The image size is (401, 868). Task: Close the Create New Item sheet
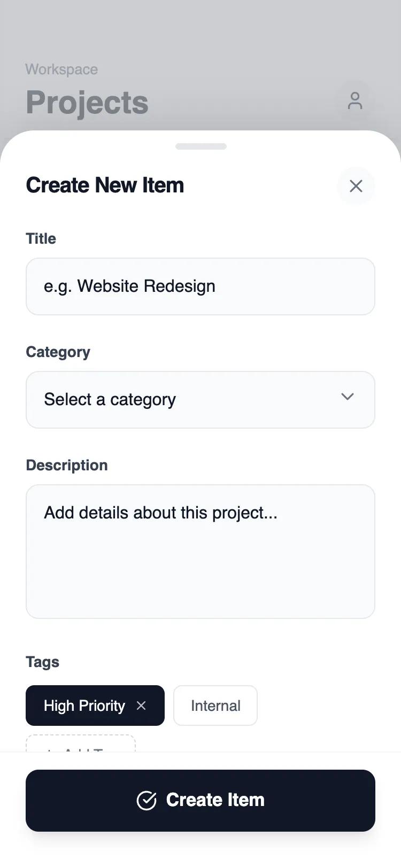pyautogui.click(x=356, y=186)
